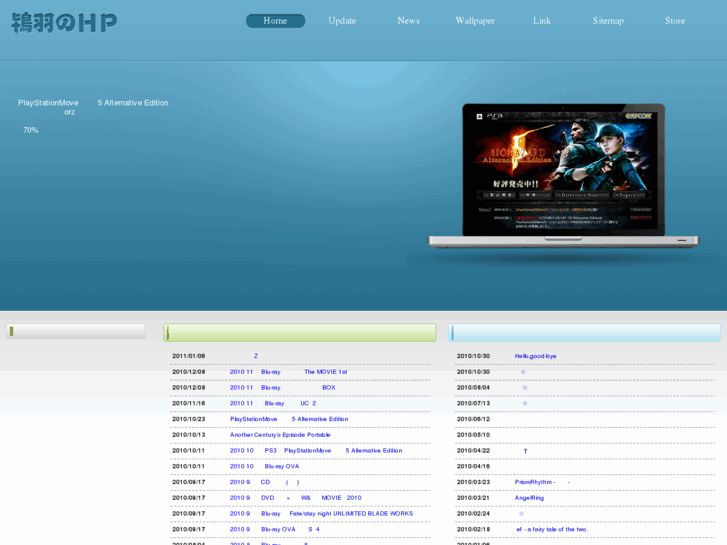Click the '70%' text in the hero area
Screen dimensions: 727x545
point(31,130)
